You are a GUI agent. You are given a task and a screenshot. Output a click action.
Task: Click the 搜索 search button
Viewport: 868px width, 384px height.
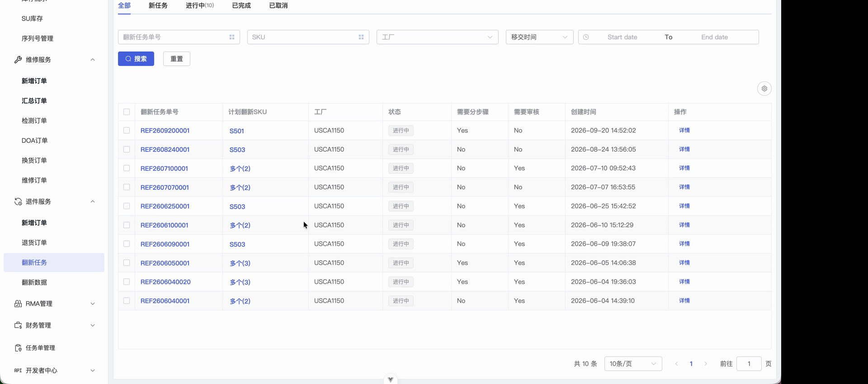(x=136, y=59)
